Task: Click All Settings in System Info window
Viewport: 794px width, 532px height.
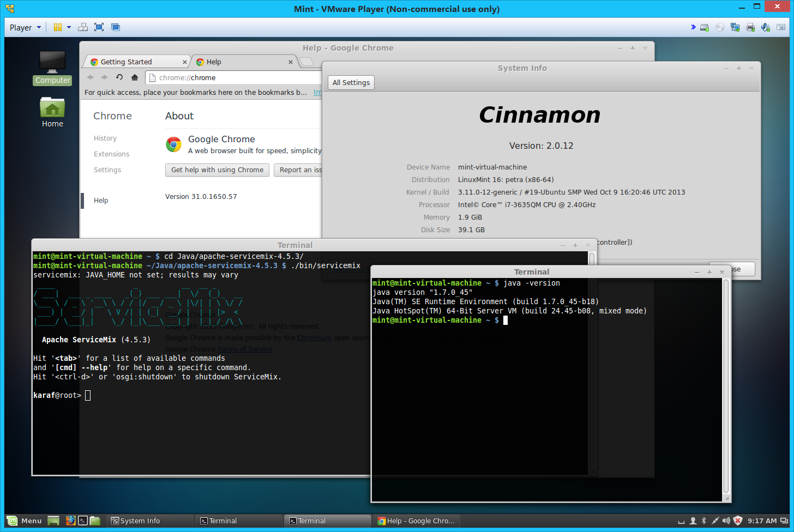Action: (x=351, y=83)
